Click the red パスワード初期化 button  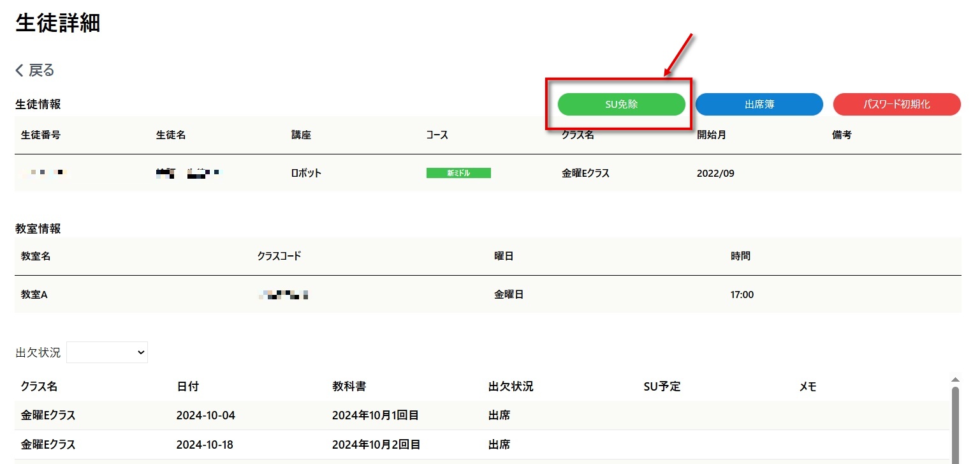[896, 105]
